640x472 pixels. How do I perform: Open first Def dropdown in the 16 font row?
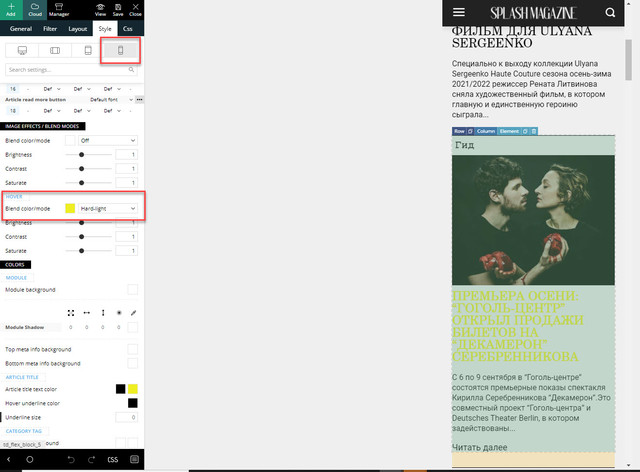52,89
